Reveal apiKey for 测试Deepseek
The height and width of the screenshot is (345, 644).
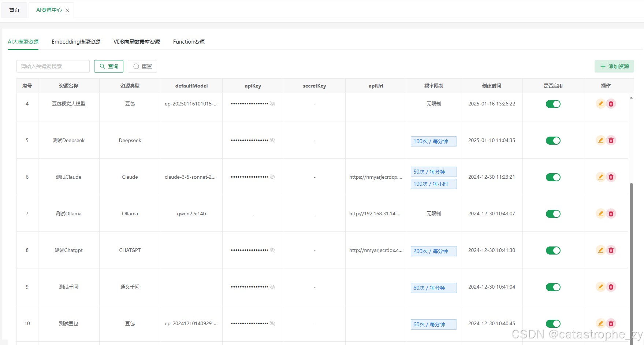(272, 140)
